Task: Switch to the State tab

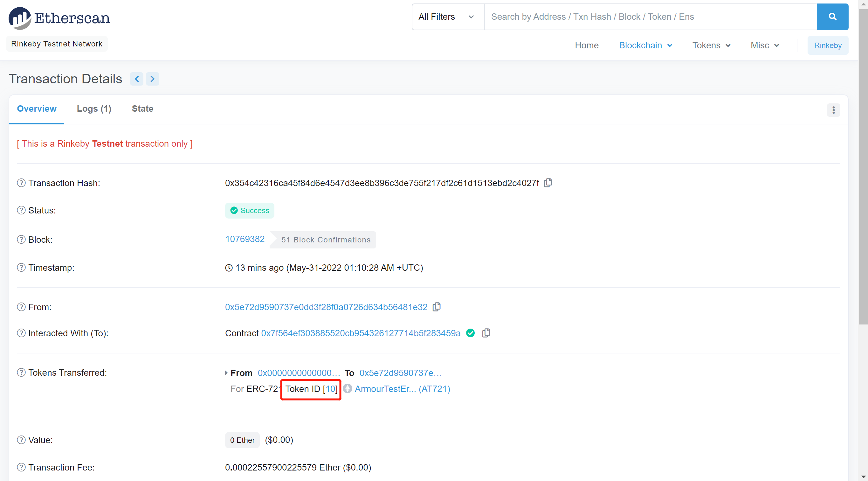Action: [x=142, y=108]
